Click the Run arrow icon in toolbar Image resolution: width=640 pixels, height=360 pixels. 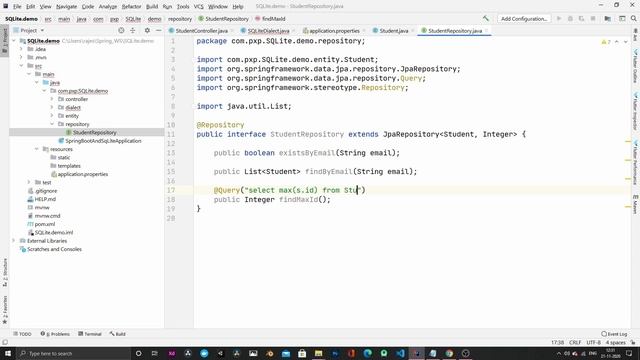[x=559, y=19]
